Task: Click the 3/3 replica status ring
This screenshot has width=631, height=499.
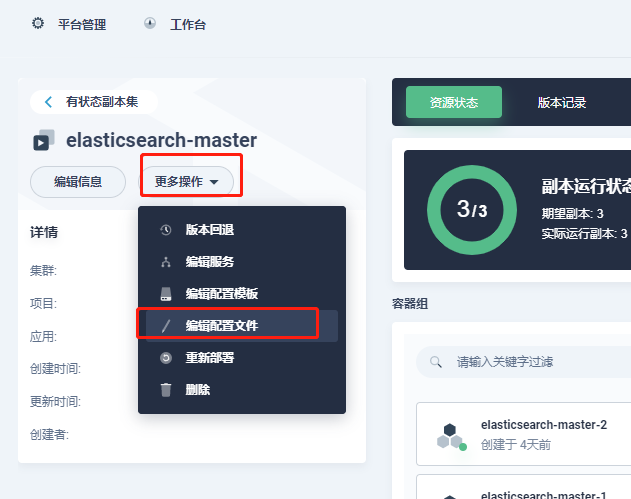Action: [x=472, y=210]
